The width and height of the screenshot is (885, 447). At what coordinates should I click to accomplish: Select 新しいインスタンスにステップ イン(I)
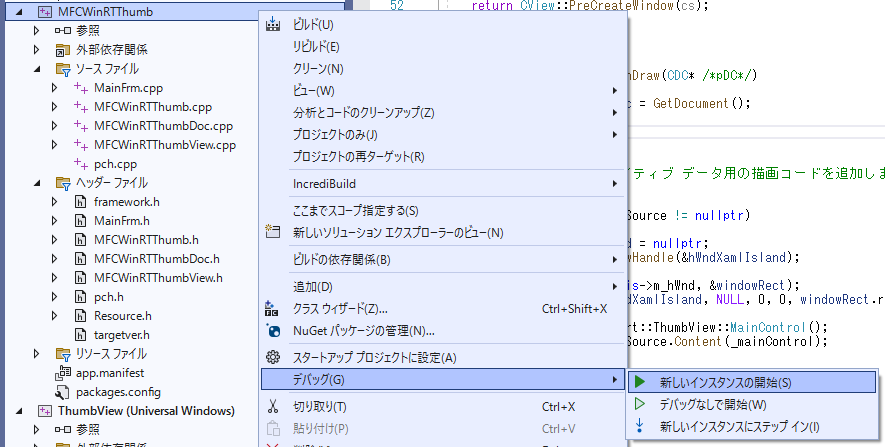752,426
